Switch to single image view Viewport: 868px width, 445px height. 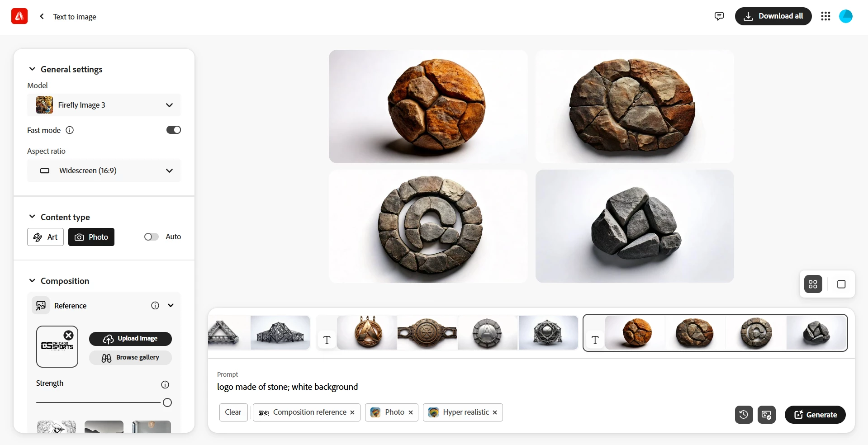coord(841,284)
